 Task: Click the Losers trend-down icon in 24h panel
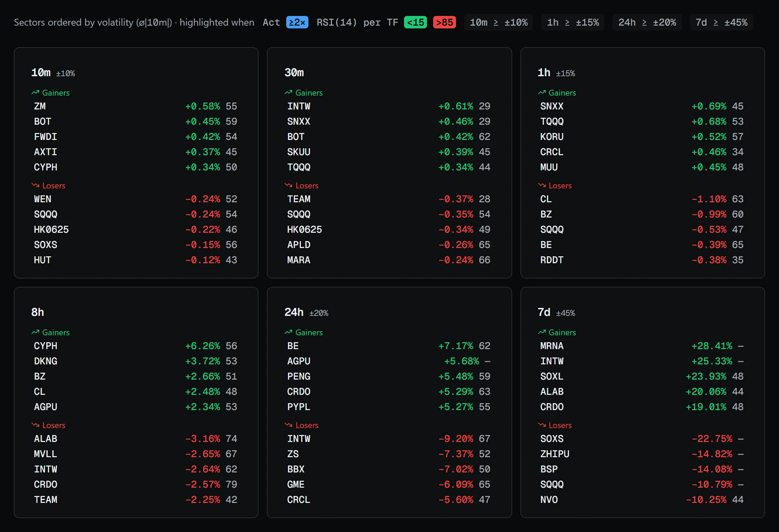(288, 425)
